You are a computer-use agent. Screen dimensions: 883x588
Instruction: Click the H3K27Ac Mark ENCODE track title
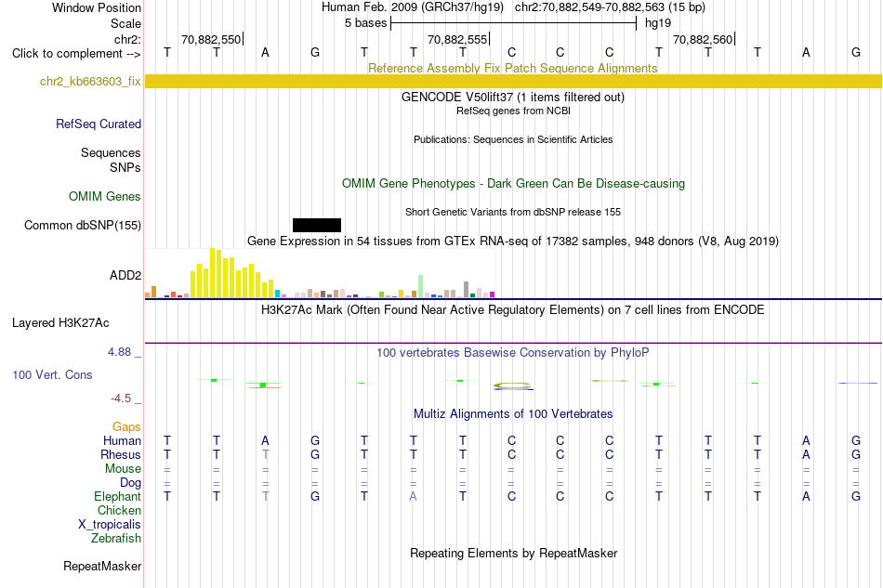pyautogui.click(x=512, y=310)
